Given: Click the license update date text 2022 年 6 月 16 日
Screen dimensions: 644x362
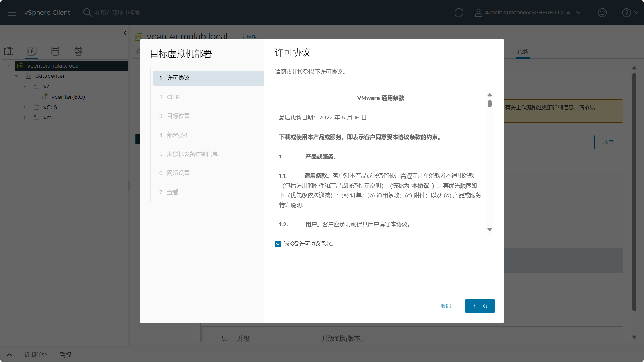Looking at the screenshot, I should pyautogui.click(x=343, y=118).
